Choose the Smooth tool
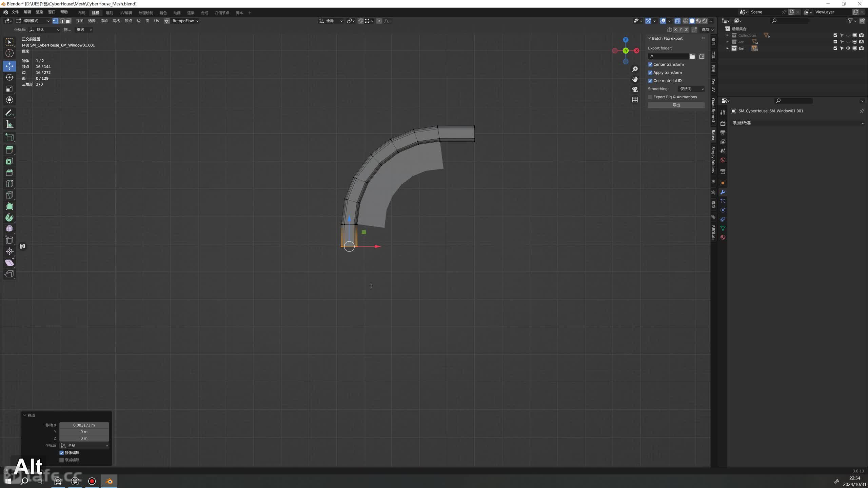The width and height of the screenshot is (868, 488). 9,229
